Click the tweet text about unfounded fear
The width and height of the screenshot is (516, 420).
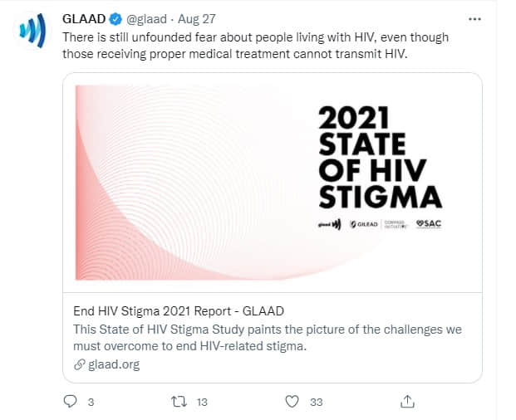(255, 46)
